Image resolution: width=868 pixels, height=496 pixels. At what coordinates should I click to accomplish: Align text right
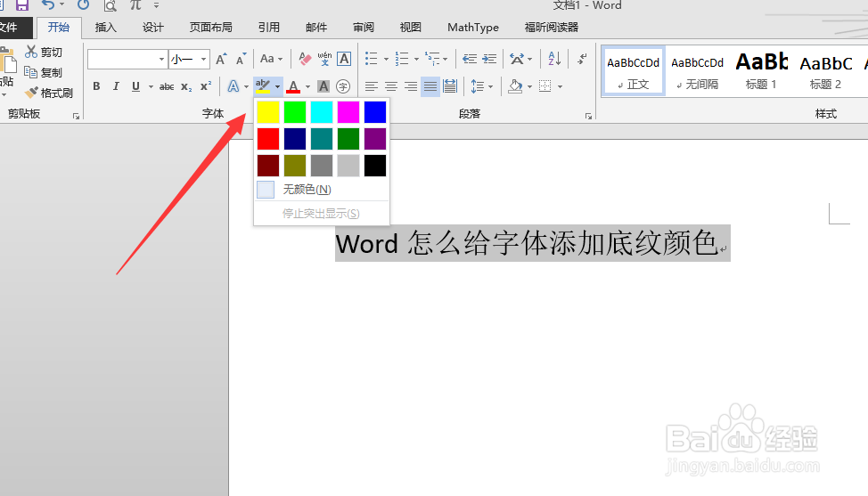[411, 86]
